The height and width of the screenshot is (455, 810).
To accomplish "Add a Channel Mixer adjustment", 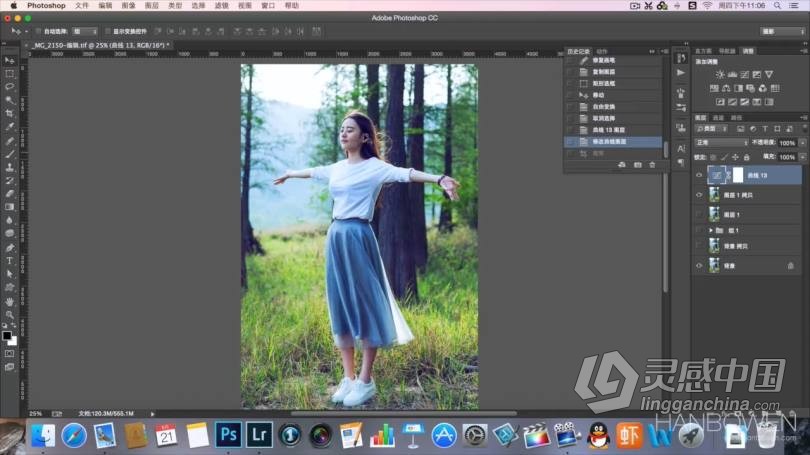I will tap(762, 88).
